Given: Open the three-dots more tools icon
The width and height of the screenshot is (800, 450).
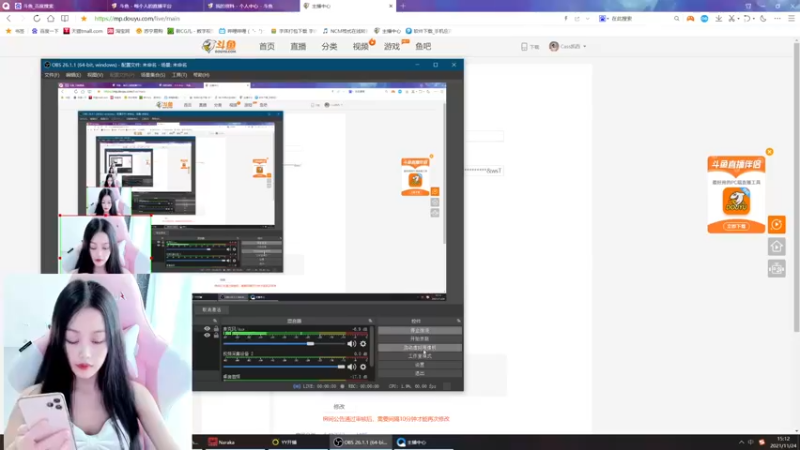Looking at the screenshot, I should coord(777,18).
